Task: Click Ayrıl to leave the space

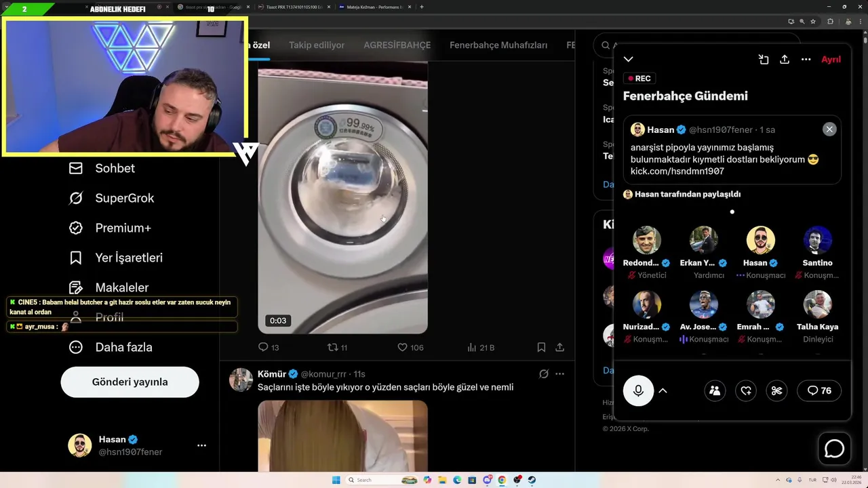Action: [x=831, y=60]
